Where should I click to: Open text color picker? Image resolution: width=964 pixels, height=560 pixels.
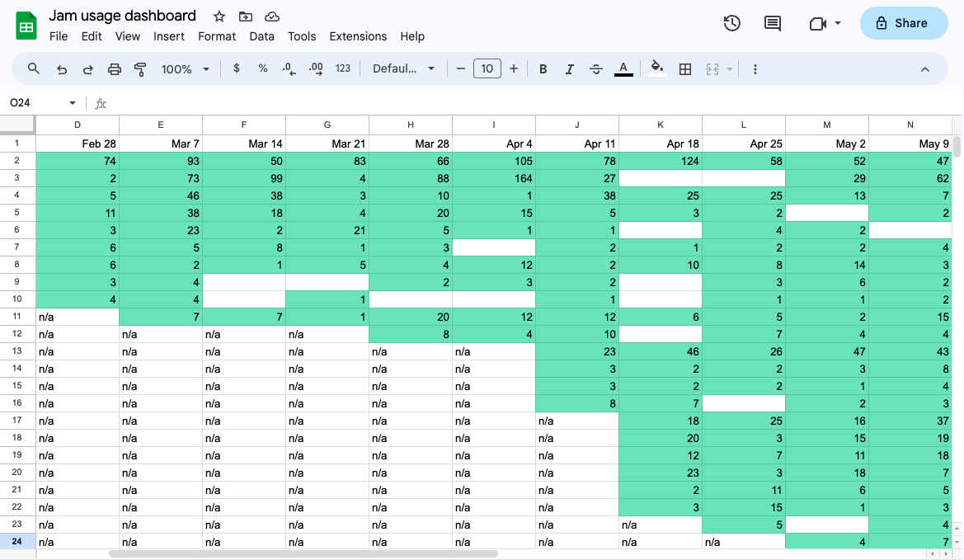coord(623,68)
